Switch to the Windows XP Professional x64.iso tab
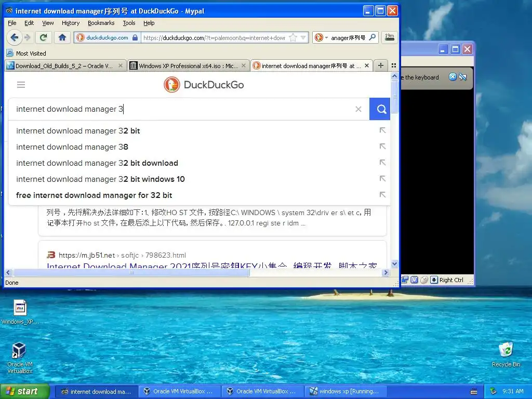Viewport: 532px width, 399px height. 188,66
